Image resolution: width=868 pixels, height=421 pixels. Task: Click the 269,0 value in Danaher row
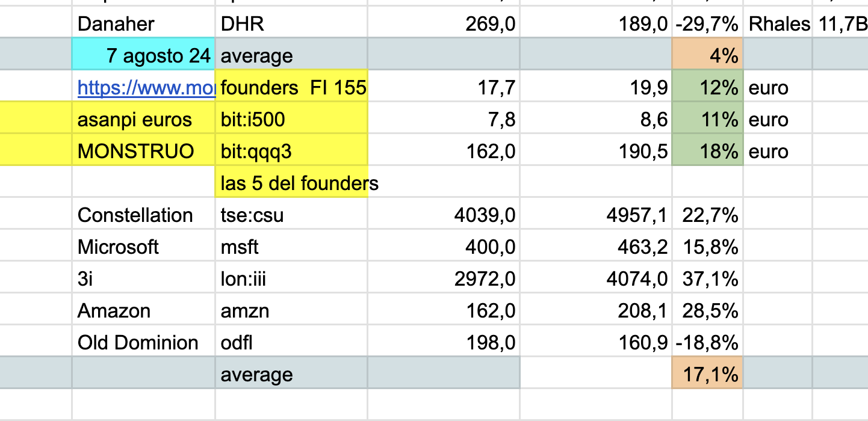point(444,24)
